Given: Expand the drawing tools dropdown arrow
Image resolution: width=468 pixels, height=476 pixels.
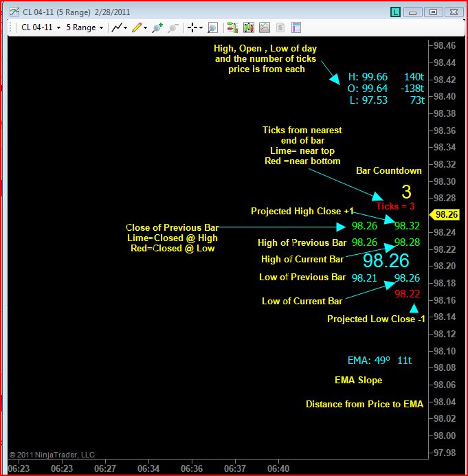Looking at the screenshot, I should pyautogui.click(x=145, y=28).
